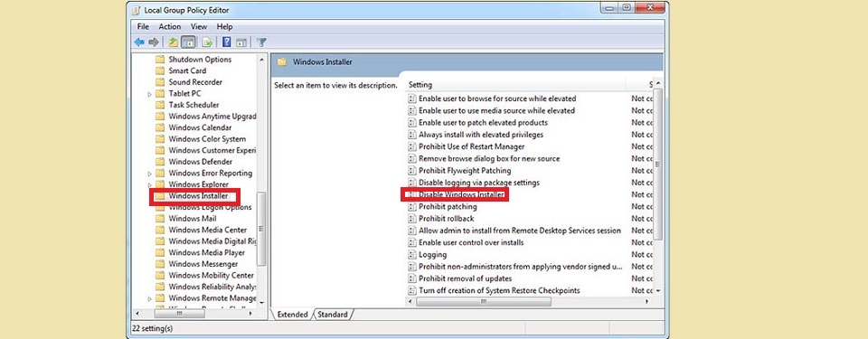Open the View menu
Image resolution: width=868 pixels, height=339 pixels.
[199, 26]
